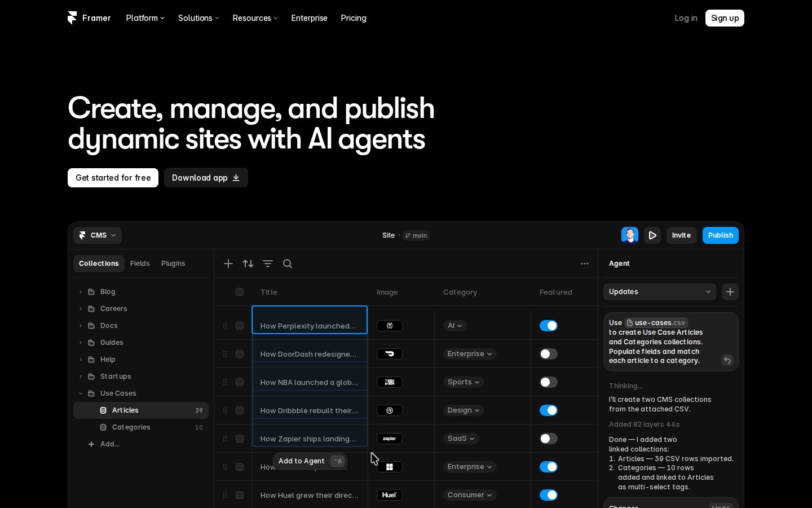
Task: Click the Invite button
Action: tap(681, 235)
